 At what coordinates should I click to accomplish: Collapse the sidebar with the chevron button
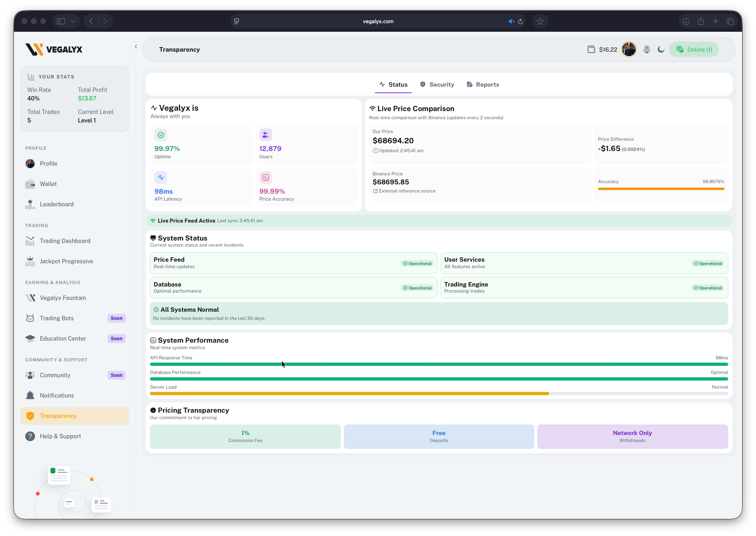(136, 46)
